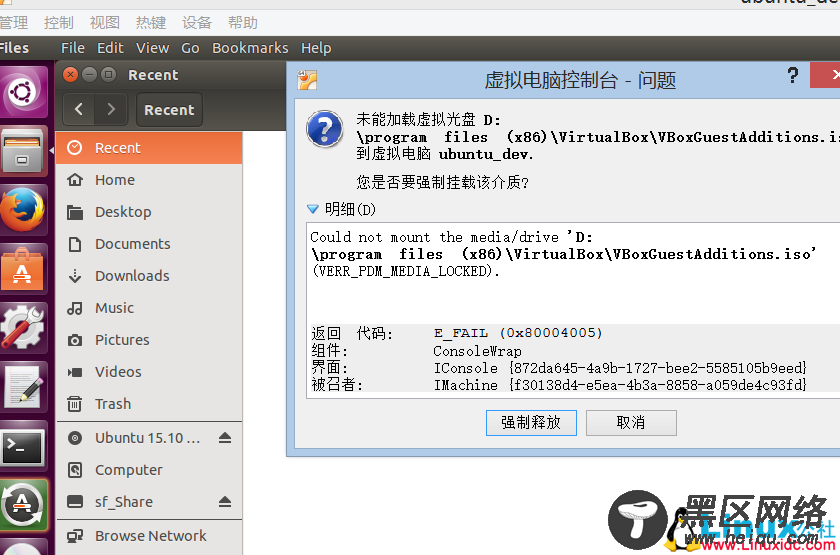Click 强制释放 force unmount button
Image resolution: width=840 pixels, height=555 pixels.
(x=531, y=423)
